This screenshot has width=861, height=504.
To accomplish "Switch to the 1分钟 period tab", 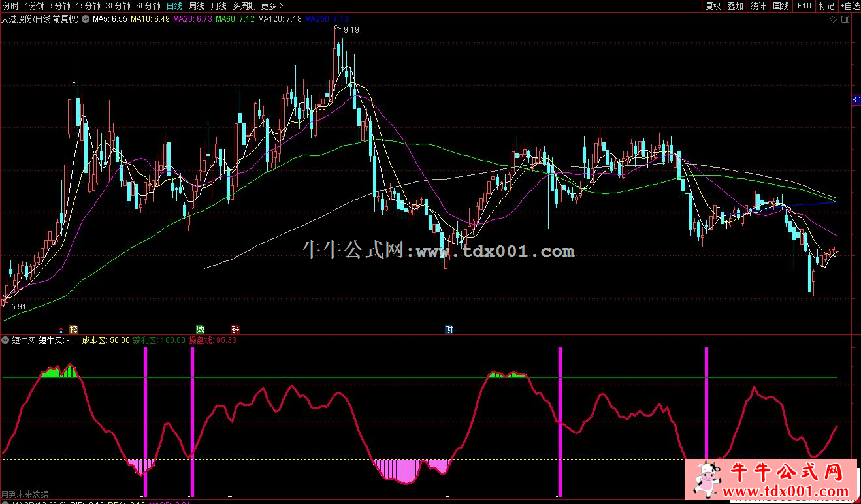I will pyautogui.click(x=35, y=6).
